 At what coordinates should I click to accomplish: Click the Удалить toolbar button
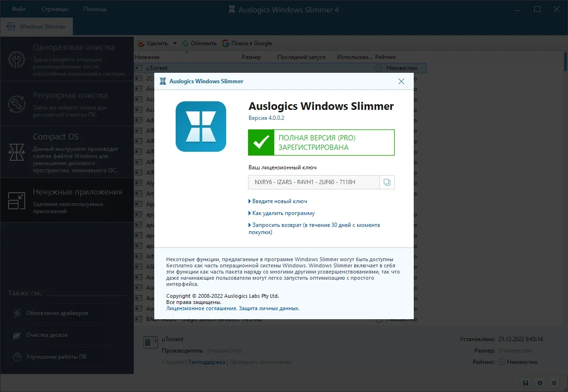(x=153, y=43)
